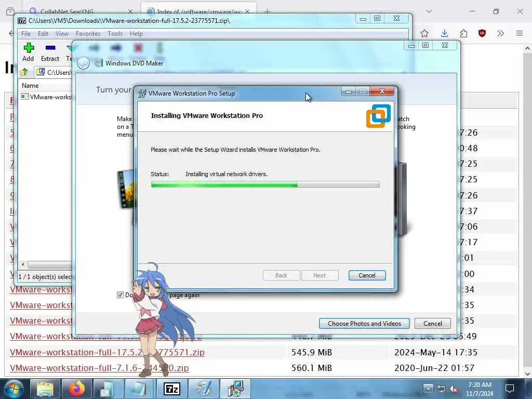Open the new tab plus button in Firefox
Screen dimensions: 532x399
click(x=268, y=11)
